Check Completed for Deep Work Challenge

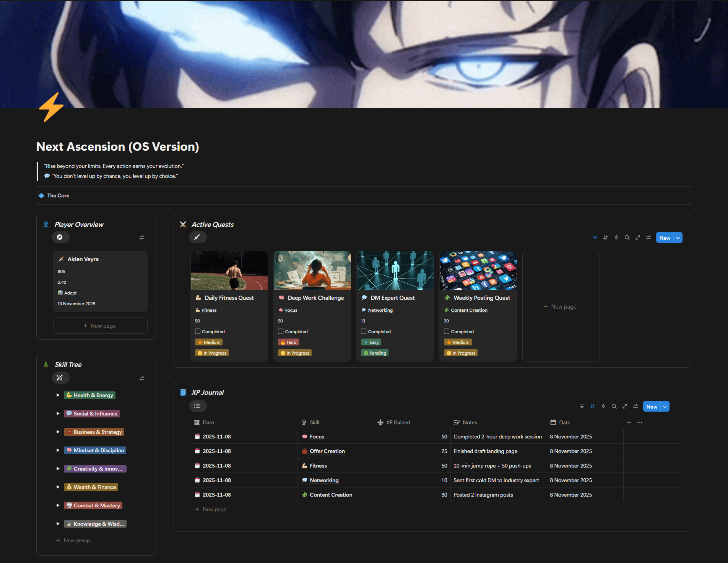pyautogui.click(x=281, y=331)
